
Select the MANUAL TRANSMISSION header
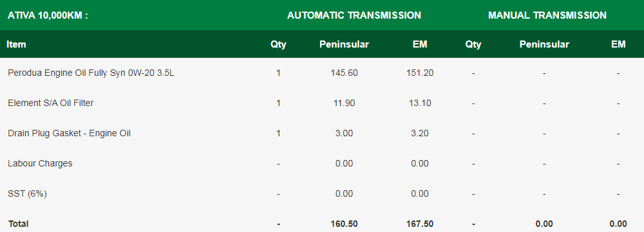(547, 15)
